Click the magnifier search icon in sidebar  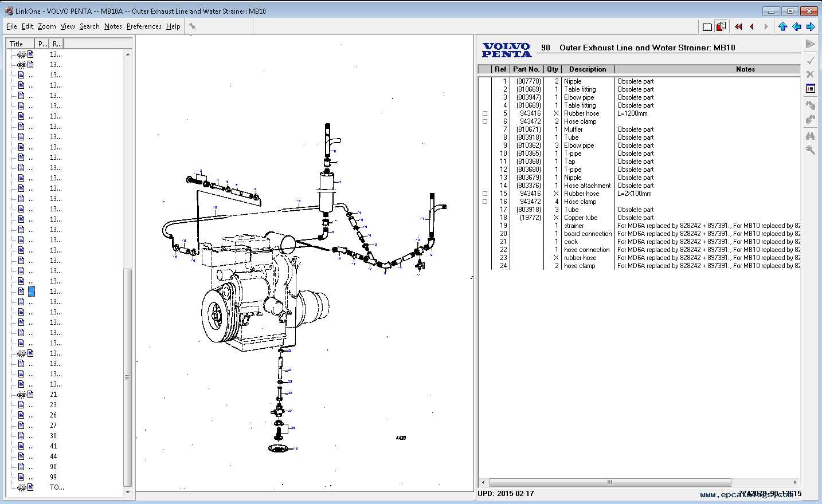point(811,150)
